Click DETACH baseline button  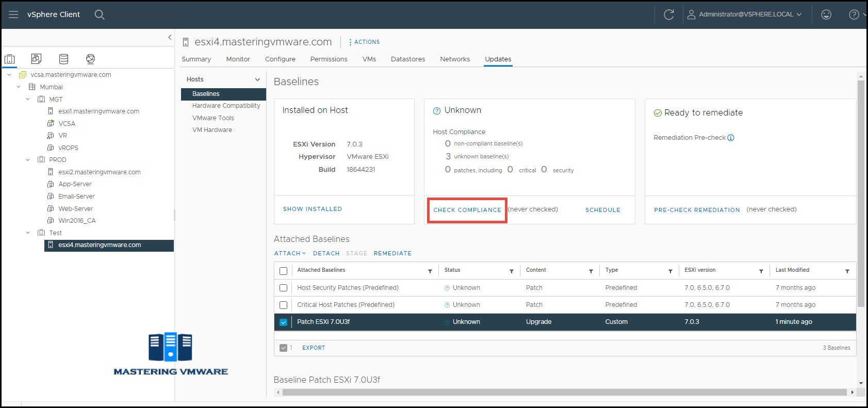[x=326, y=253]
